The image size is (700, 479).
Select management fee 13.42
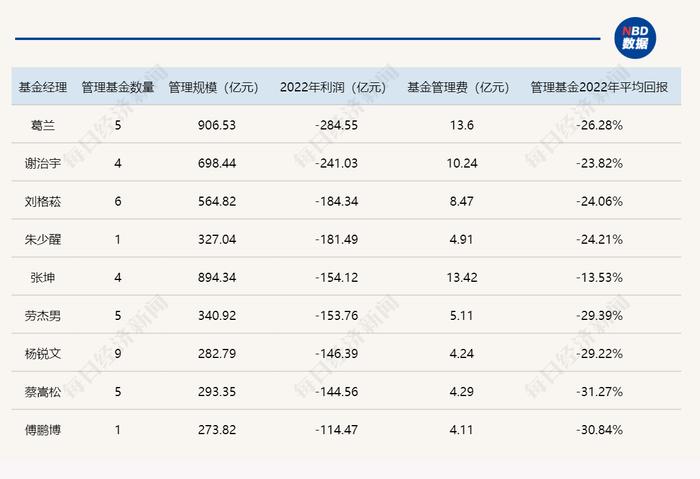click(x=462, y=278)
